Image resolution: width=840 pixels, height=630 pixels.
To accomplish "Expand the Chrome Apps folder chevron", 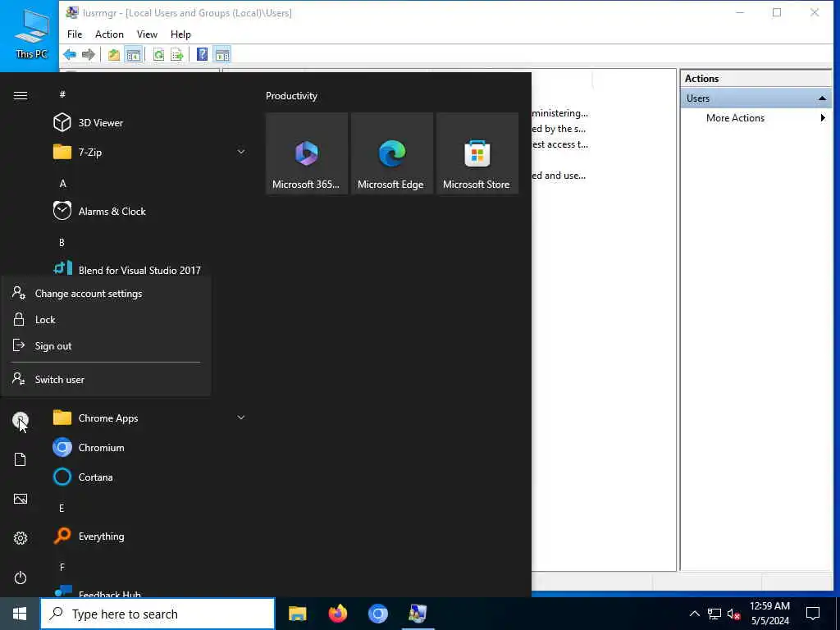I will (x=241, y=418).
